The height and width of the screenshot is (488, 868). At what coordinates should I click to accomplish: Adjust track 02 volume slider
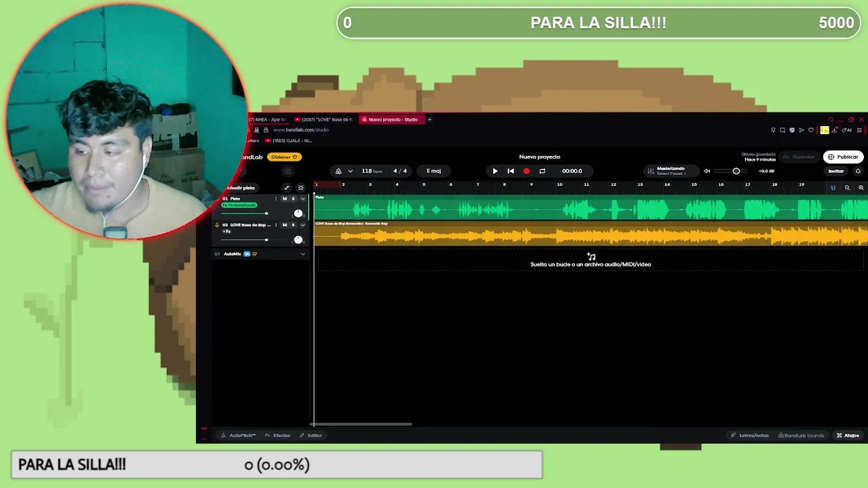267,240
